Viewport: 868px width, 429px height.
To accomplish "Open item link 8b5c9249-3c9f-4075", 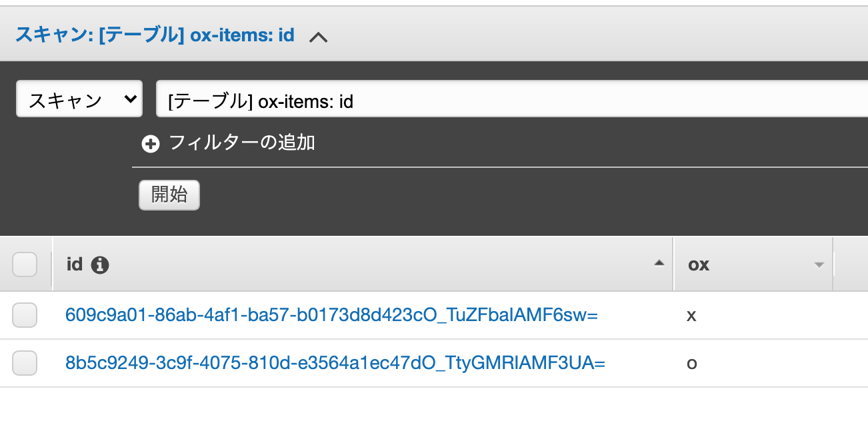I will point(335,363).
